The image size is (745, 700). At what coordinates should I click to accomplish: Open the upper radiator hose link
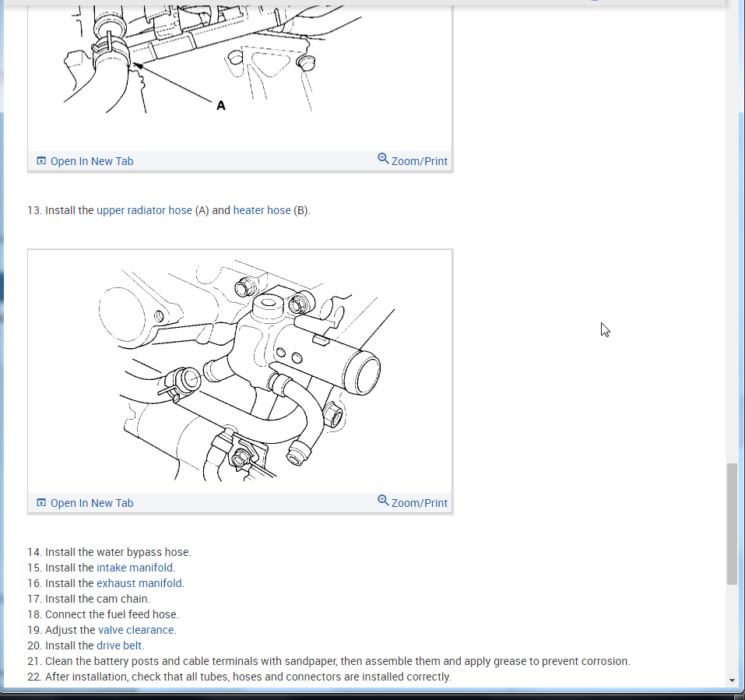[x=145, y=210]
